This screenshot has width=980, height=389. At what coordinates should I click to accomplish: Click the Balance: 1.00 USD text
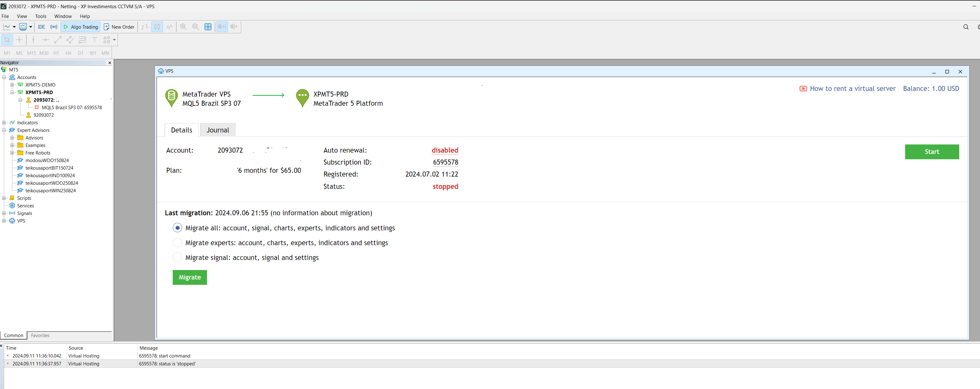pos(931,88)
